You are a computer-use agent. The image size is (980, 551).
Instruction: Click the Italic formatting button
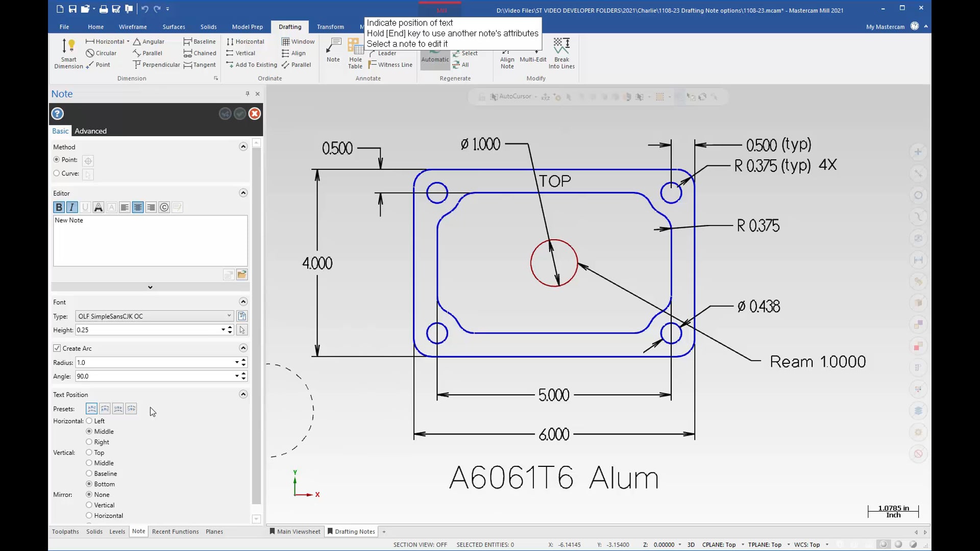pos(72,207)
